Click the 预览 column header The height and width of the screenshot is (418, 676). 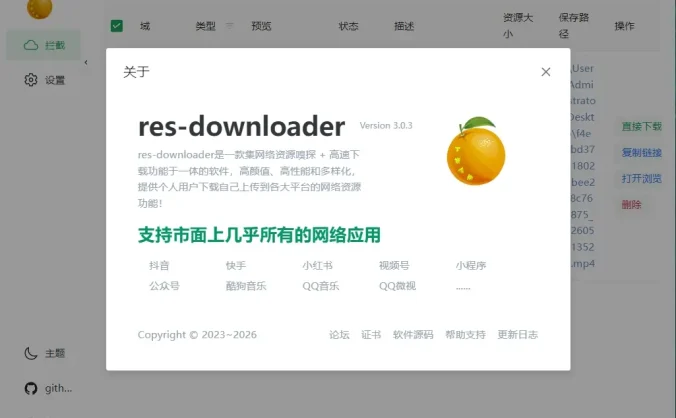pos(261,26)
